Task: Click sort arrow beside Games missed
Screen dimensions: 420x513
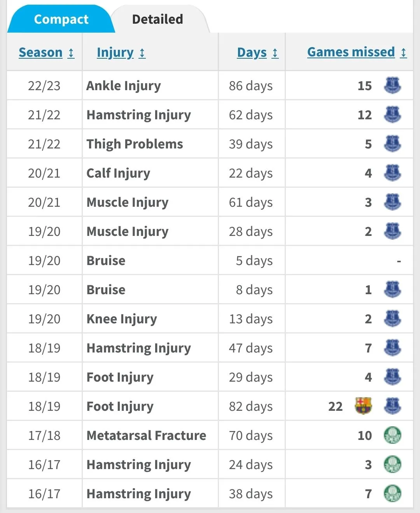Action: click(404, 52)
